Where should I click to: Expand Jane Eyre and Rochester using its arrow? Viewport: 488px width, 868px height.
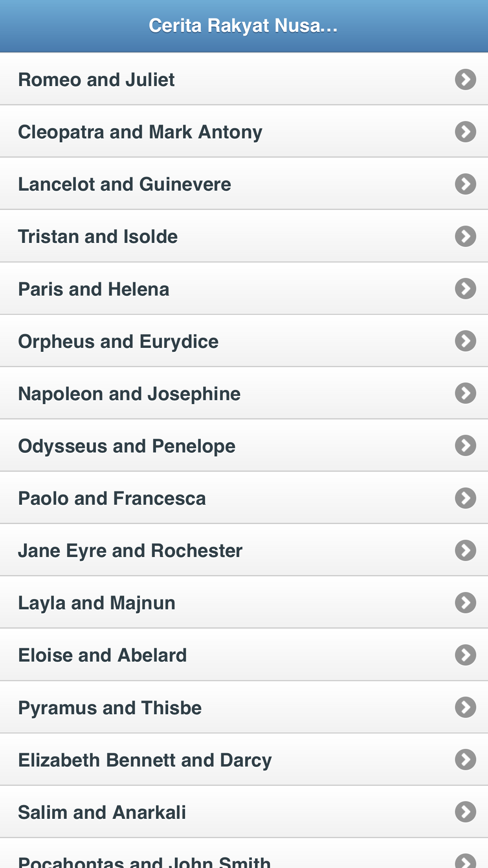click(x=466, y=550)
